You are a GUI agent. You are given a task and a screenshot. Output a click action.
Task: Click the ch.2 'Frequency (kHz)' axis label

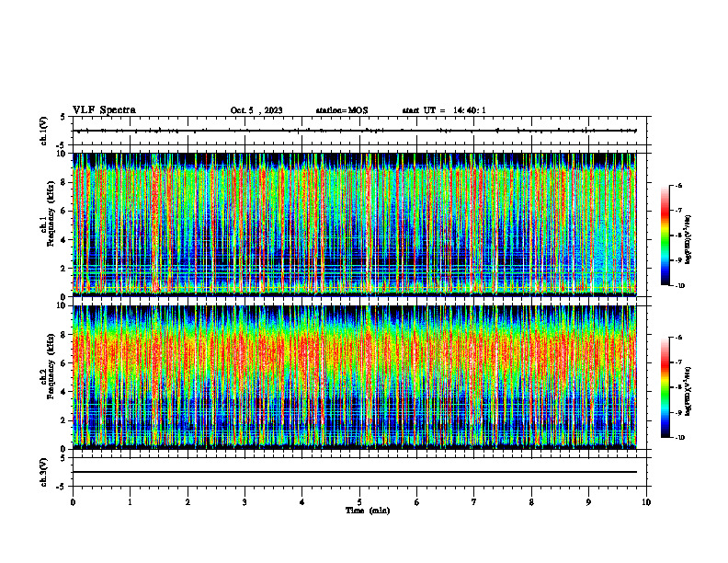point(51,365)
